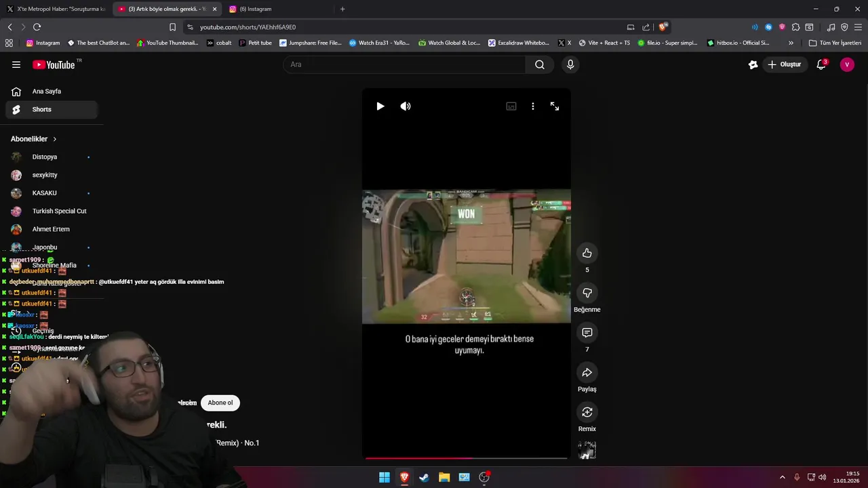Open the sexykitty channel subscription
The width and height of the screenshot is (868, 488).
click(x=52, y=175)
